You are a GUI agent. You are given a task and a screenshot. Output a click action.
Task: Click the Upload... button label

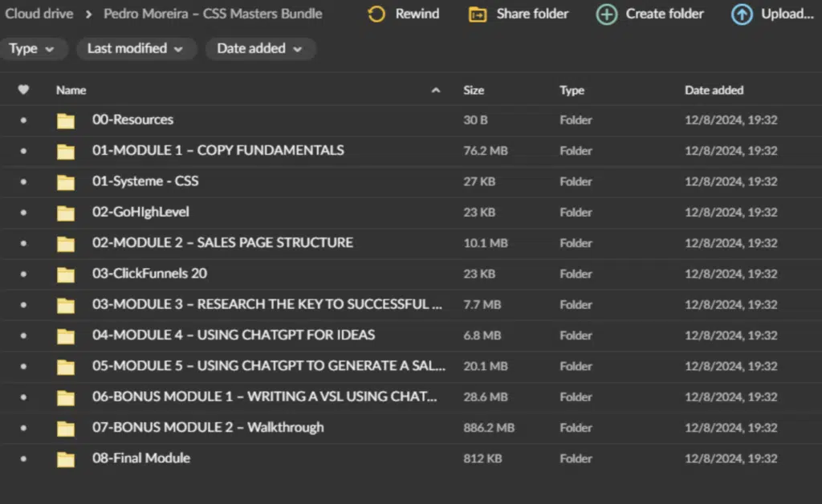[787, 14]
